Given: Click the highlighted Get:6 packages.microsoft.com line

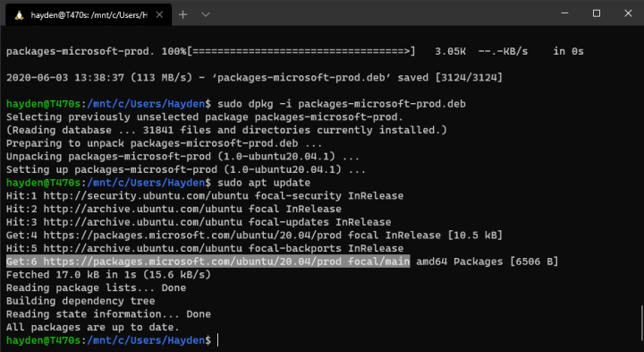Looking at the screenshot, I should coord(208,262).
